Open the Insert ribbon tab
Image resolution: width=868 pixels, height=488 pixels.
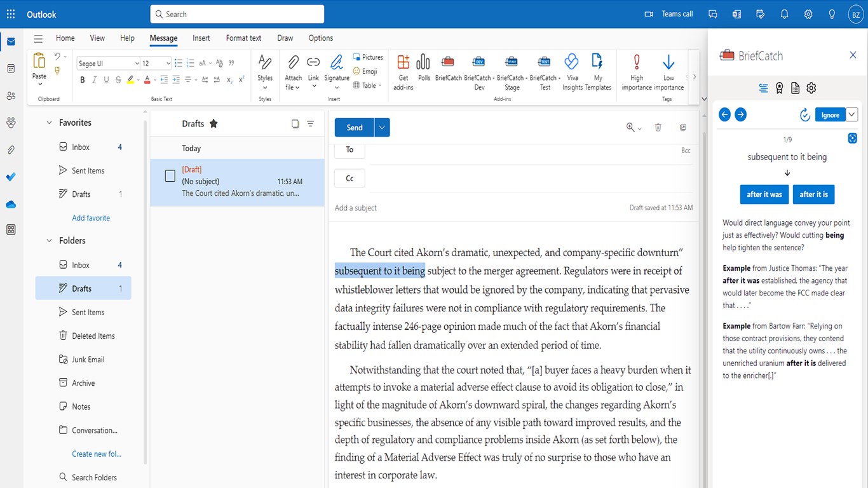click(x=201, y=38)
